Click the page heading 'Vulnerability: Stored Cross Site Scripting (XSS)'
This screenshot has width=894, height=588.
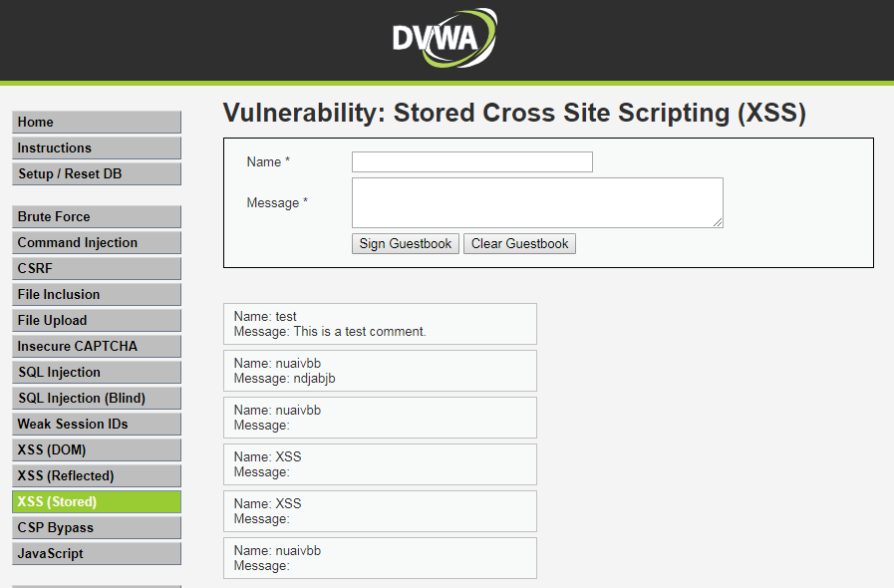click(514, 113)
